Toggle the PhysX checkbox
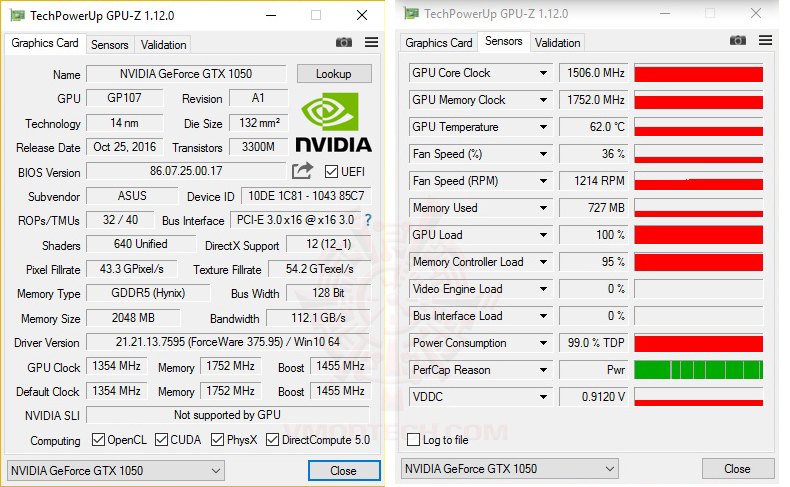Screen dimensions: 790x487 coord(218,440)
